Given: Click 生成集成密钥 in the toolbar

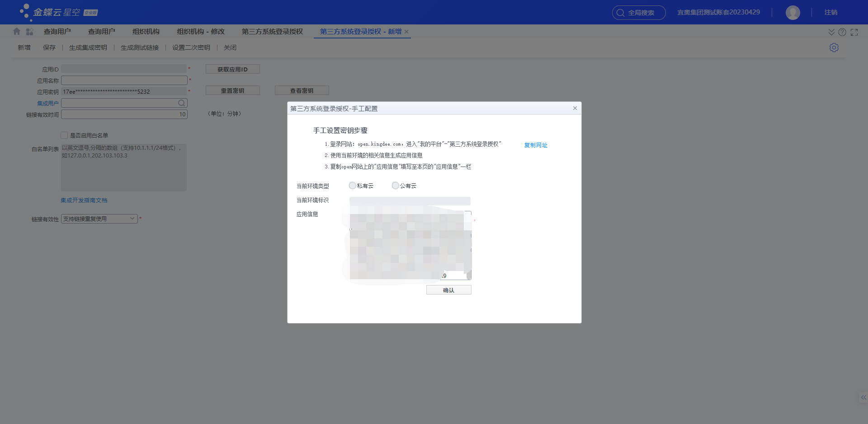Looking at the screenshot, I should click(x=88, y=48).
